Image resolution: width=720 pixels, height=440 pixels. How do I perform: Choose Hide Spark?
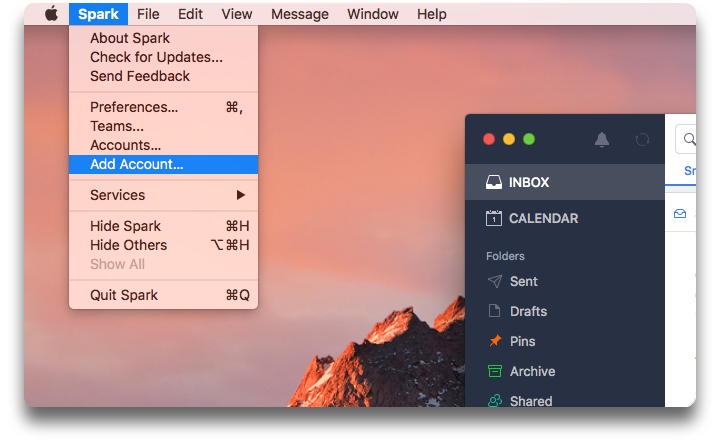tap(163, 226)
